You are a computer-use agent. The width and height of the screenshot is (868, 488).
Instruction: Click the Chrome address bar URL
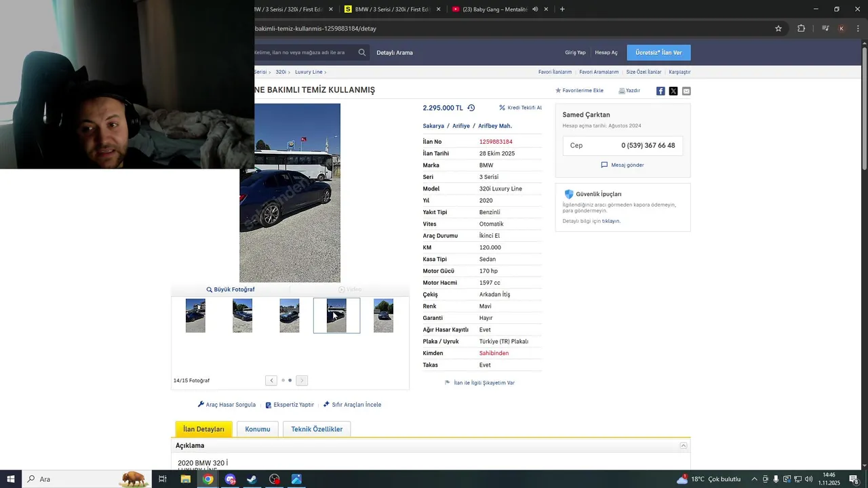click(315, 28)
